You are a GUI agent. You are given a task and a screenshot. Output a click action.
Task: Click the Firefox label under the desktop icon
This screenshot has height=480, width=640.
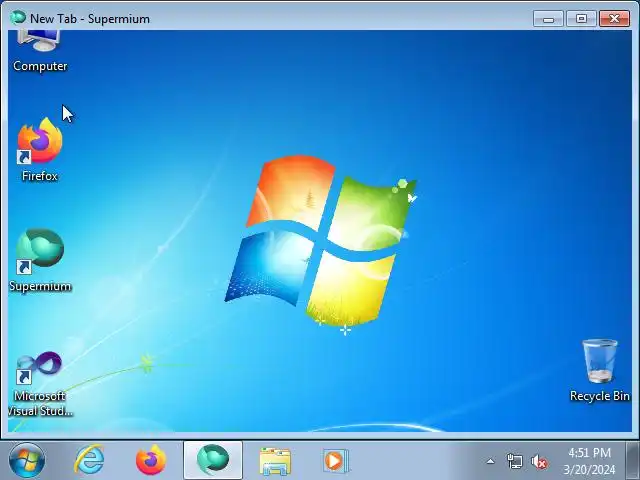pos(40,176)
